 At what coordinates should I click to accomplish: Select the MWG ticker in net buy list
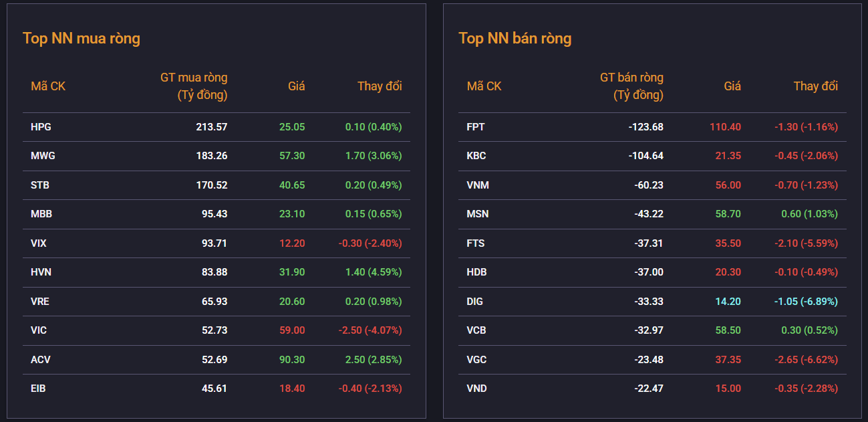[x=43, y=156]
